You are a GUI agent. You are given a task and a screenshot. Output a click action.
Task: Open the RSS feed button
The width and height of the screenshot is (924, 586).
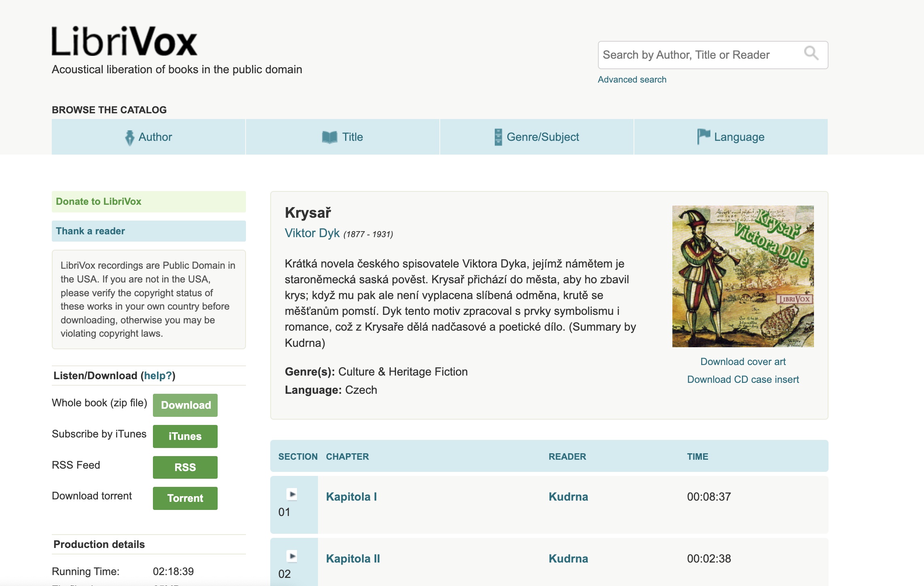pos(185,467)
